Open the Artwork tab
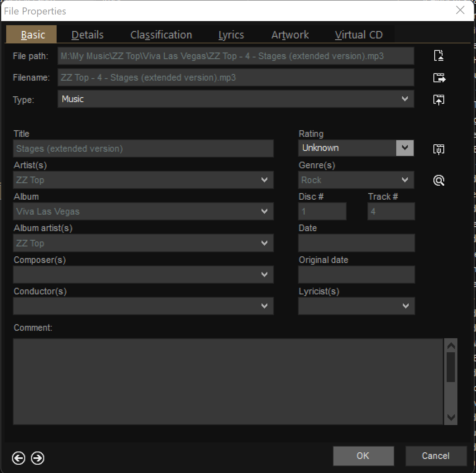 290,35
